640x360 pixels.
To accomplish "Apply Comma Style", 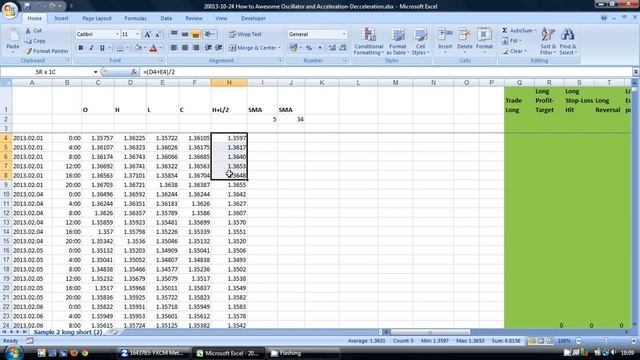I will [320, 48].
